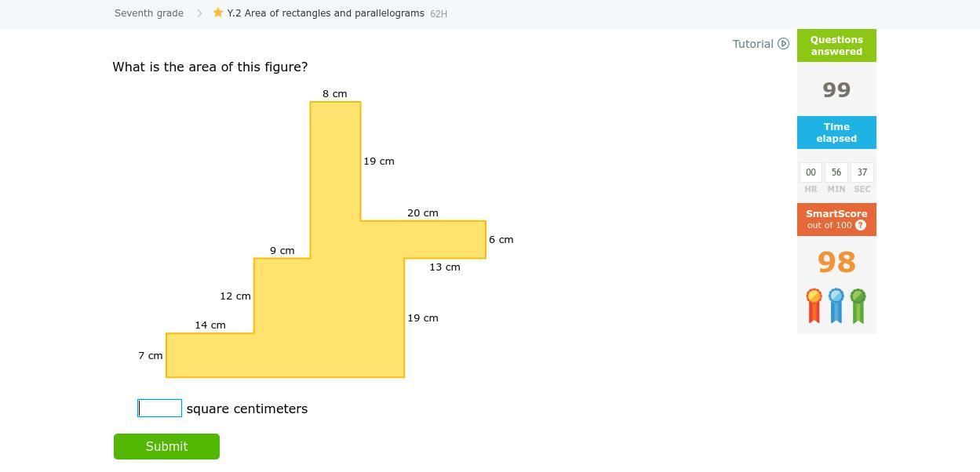Click the Tutorial play icon
Viewport: 980px width, 472px height.
point(783,44)
